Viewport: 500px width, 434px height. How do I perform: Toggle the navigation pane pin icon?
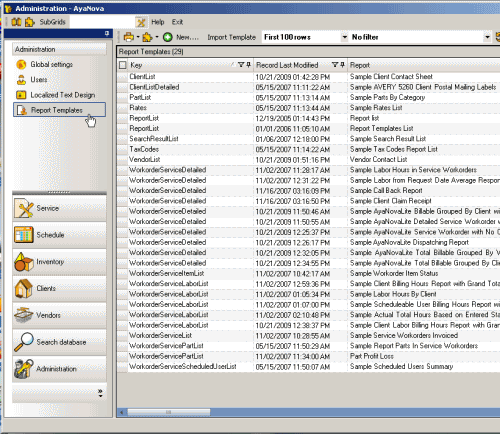(107, 33)
